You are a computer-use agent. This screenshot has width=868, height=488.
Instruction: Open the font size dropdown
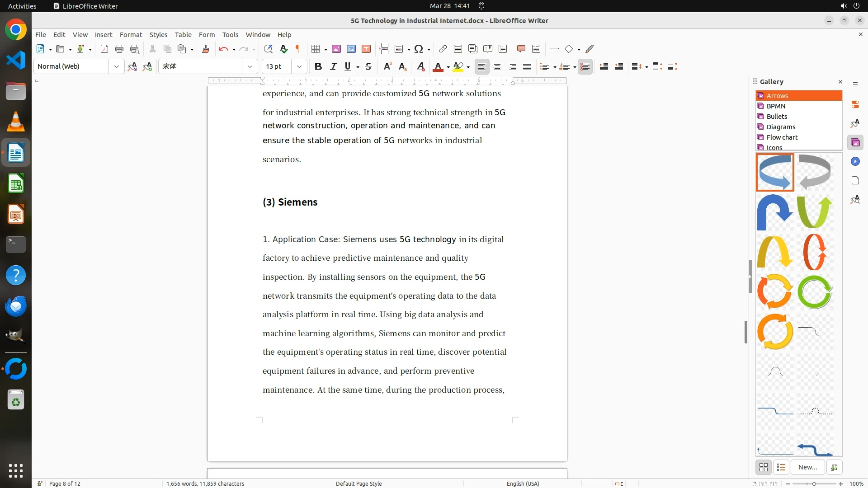299,66
